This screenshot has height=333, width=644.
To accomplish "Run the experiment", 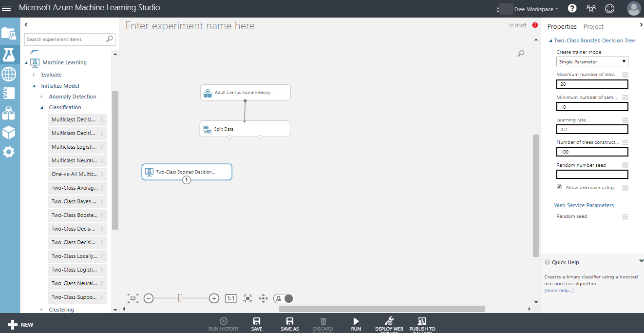I will coord(356,324).
